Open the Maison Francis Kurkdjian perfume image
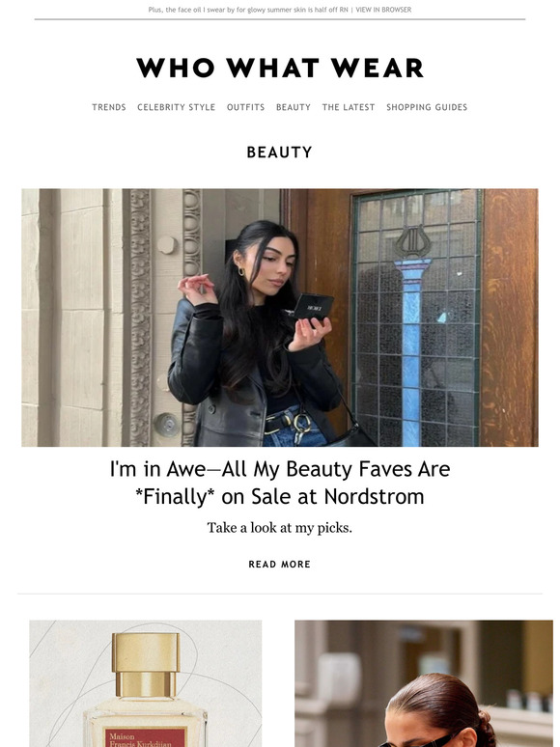 [x=146, y=683]
